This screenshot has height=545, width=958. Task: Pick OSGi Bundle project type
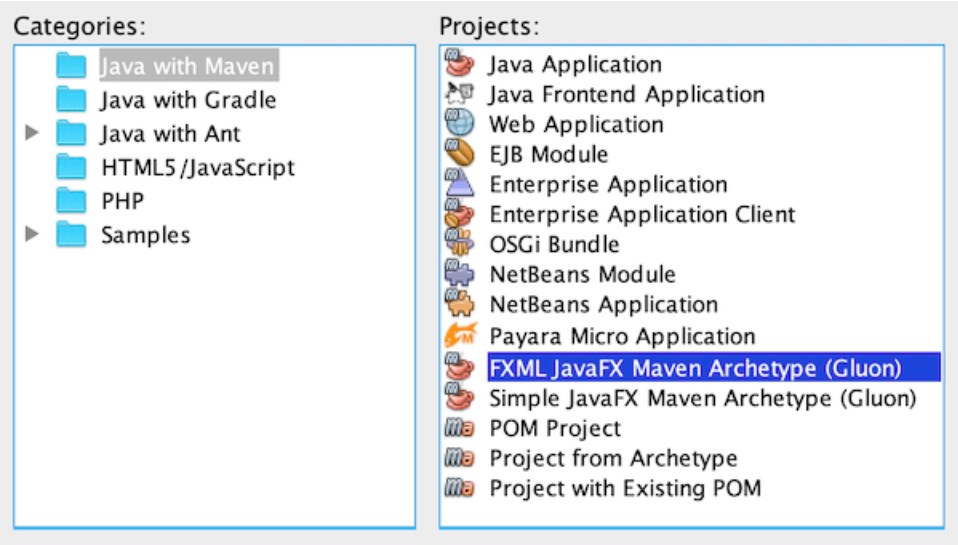click(x=554, y=244)
